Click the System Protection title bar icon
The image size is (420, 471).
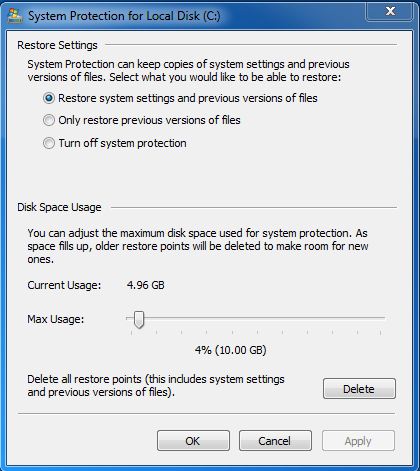tap(15, 15)
